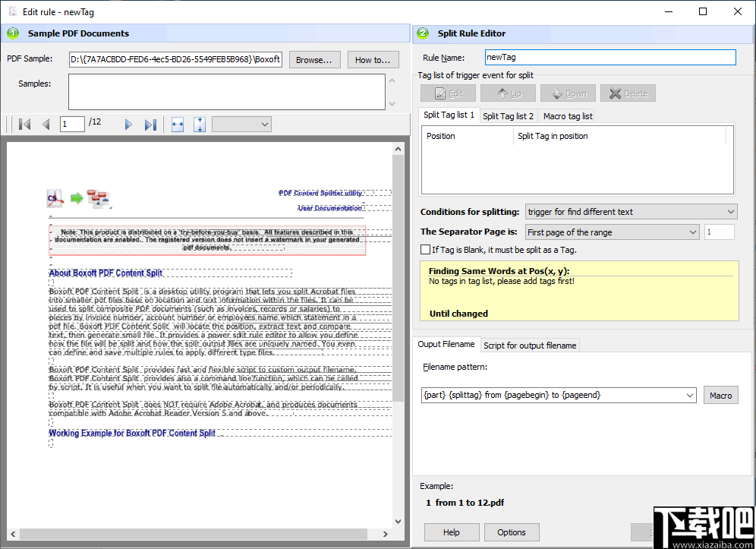Open the page zoom dropdown

241,125
